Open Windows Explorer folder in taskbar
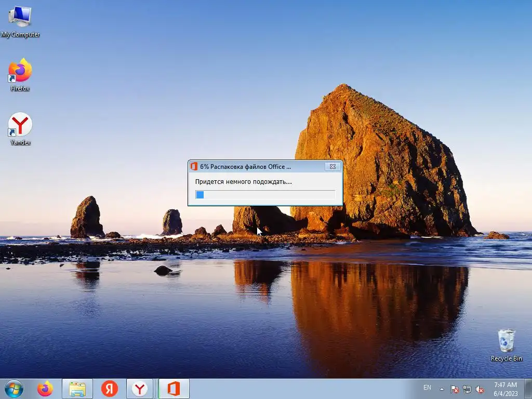This screenshot has width=532, height=399. pos(77,389)
